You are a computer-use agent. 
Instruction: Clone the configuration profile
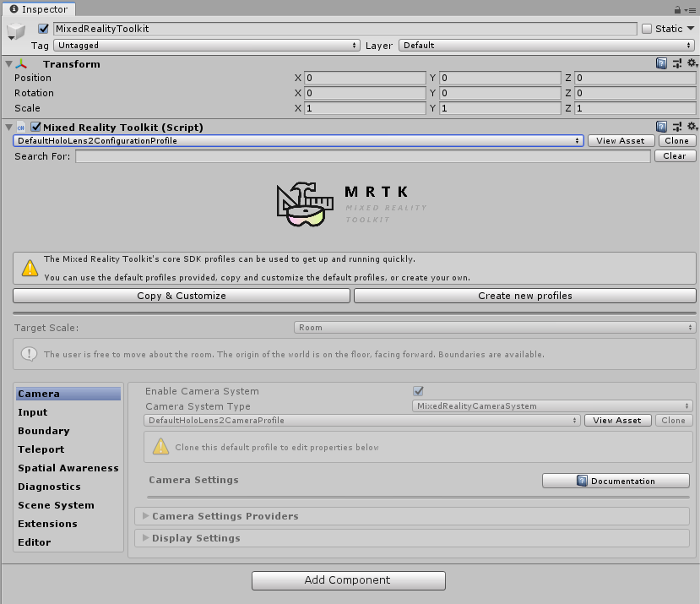pyautogui.click(x=677, y=141)
